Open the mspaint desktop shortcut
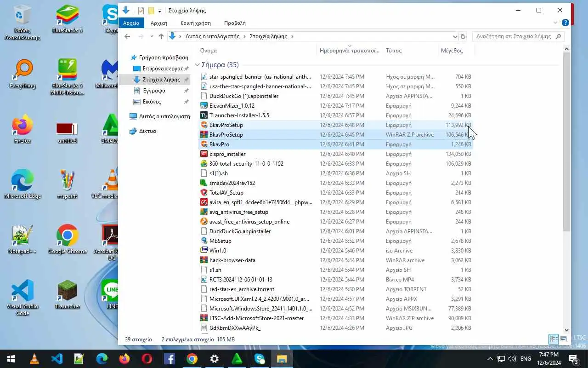Viewport: 588px width, 368px height. [x=68, y=185]
